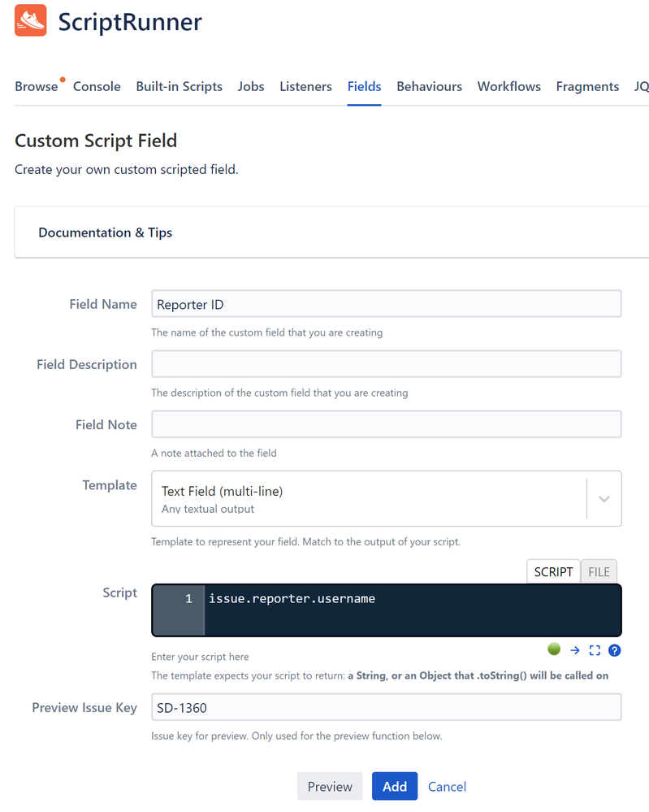Click into the Field Description box
This screenshot has height=812, width=649.
pos(387,364)
